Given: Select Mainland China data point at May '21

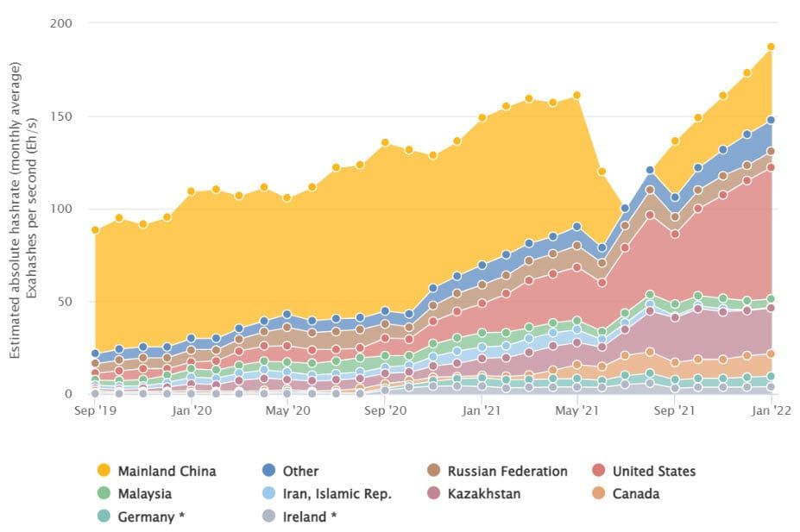Looking at the screenshot, I should [577, 96].
